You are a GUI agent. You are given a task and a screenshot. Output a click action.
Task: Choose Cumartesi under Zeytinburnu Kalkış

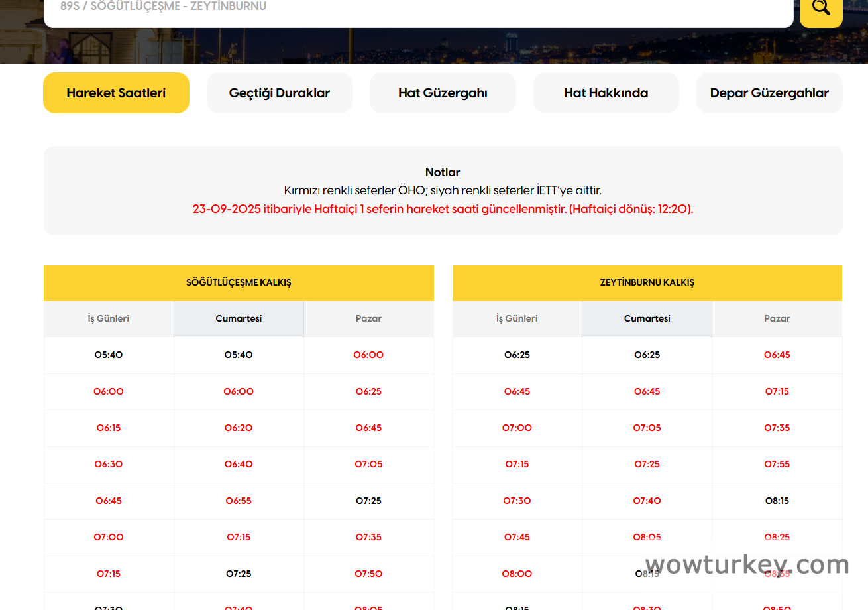[x=647, y=318]
